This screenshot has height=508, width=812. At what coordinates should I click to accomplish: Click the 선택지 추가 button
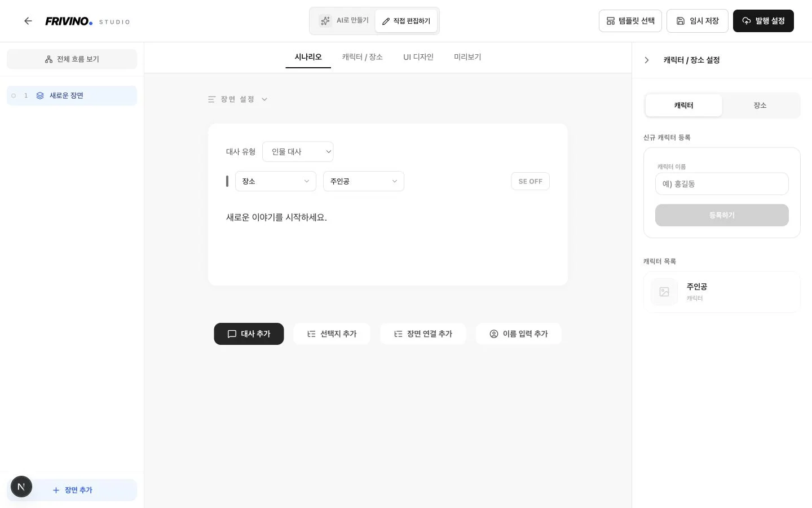point(332,334)
